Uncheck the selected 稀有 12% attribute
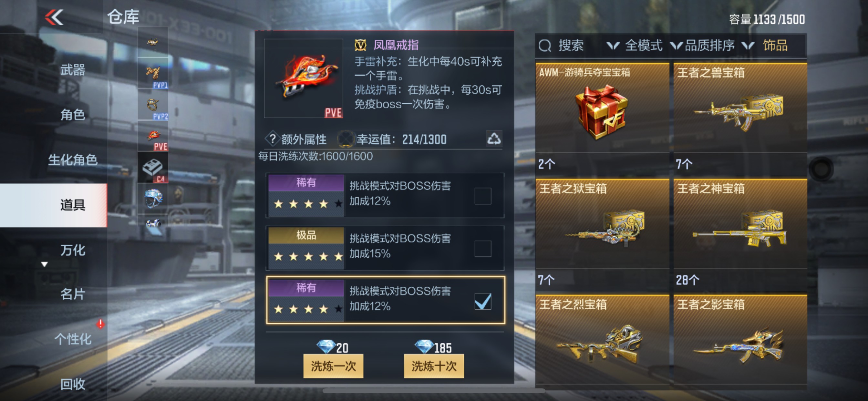The height and width of the screenshot is (401, 868). click(x=482, y=301)
